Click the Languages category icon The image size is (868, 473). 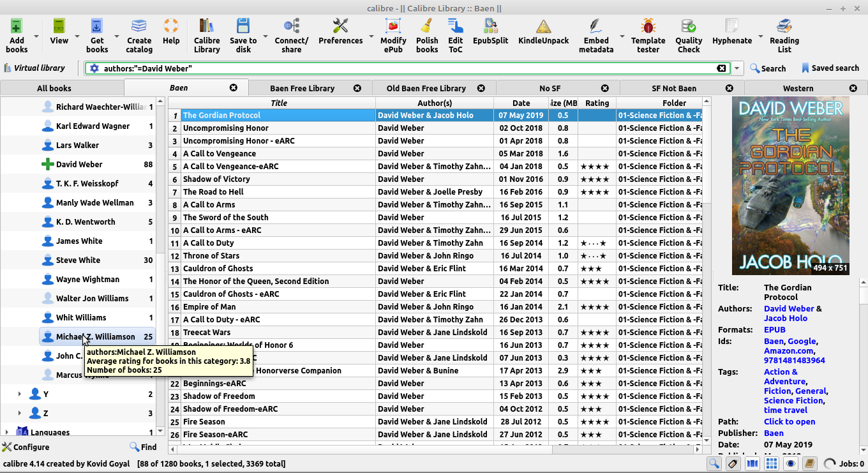22,432
